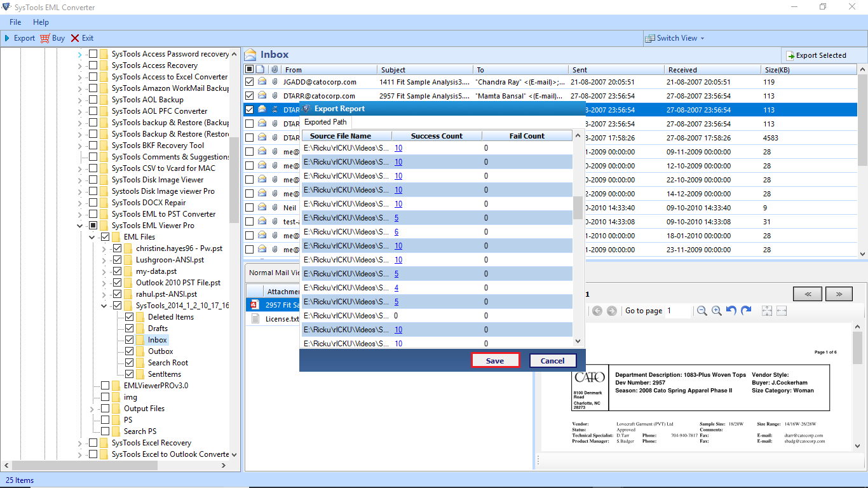Image resolution: width=868 pixels, height=488 pixels.
Task: Click Save in Export Report dialog
Action: pyautogui.click(x=495, y=360)
